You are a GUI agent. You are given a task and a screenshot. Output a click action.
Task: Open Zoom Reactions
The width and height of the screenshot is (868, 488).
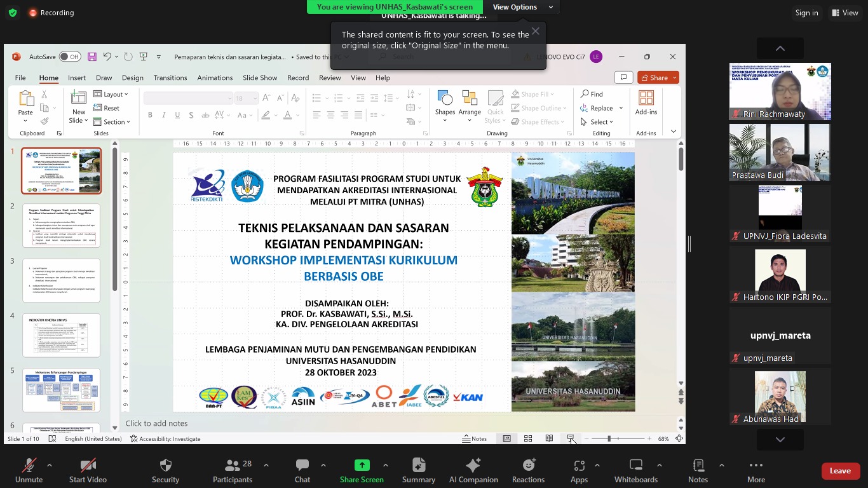click(528, 471)
